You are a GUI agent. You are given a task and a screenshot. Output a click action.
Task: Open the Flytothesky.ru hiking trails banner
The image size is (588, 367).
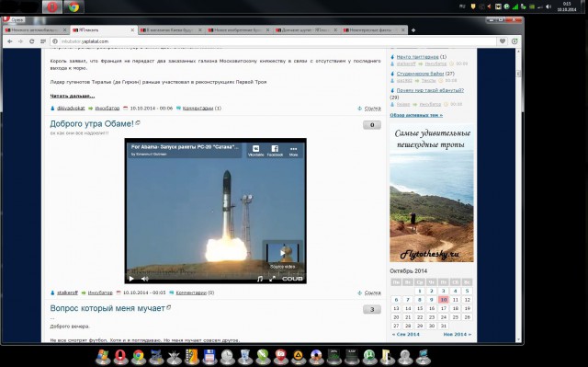coord(432,193)
